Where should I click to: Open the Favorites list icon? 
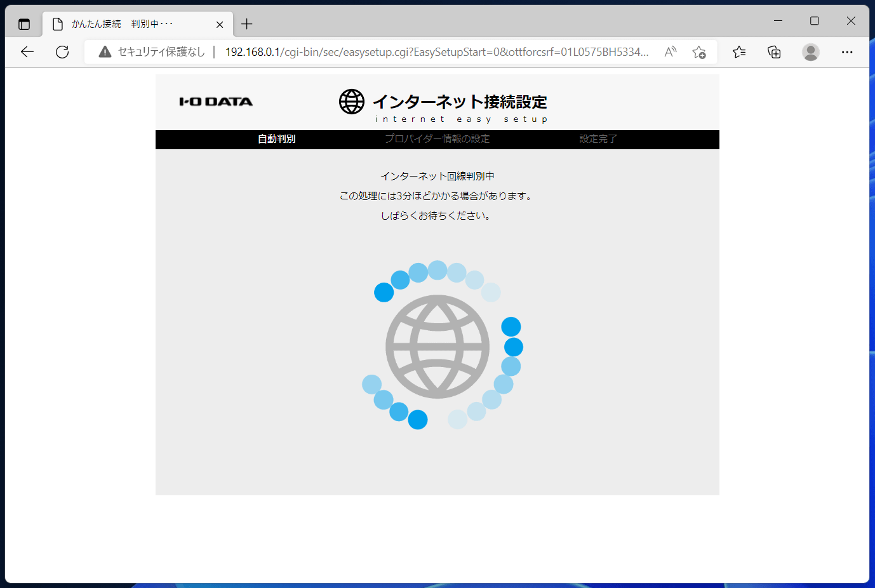(739, 52)
